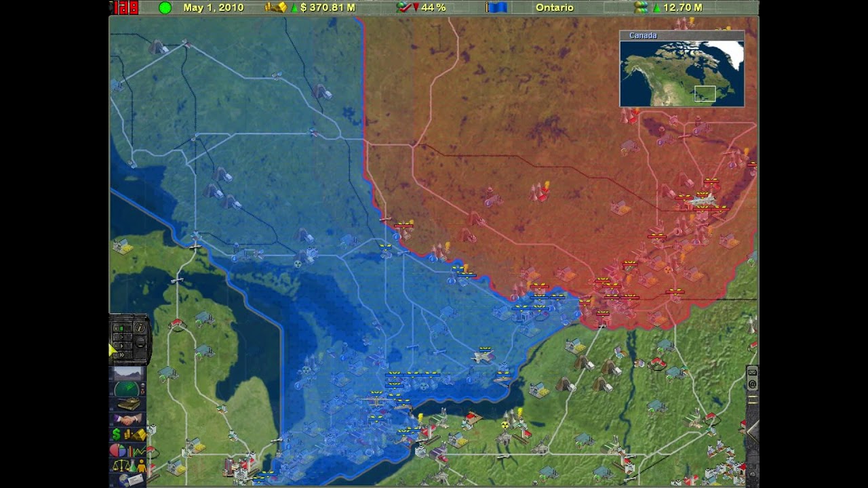The height and width of the screenshot is (488, 868).
Task: Click the Ontario region name
Action: pyautogui.click(x=555, y=7)
